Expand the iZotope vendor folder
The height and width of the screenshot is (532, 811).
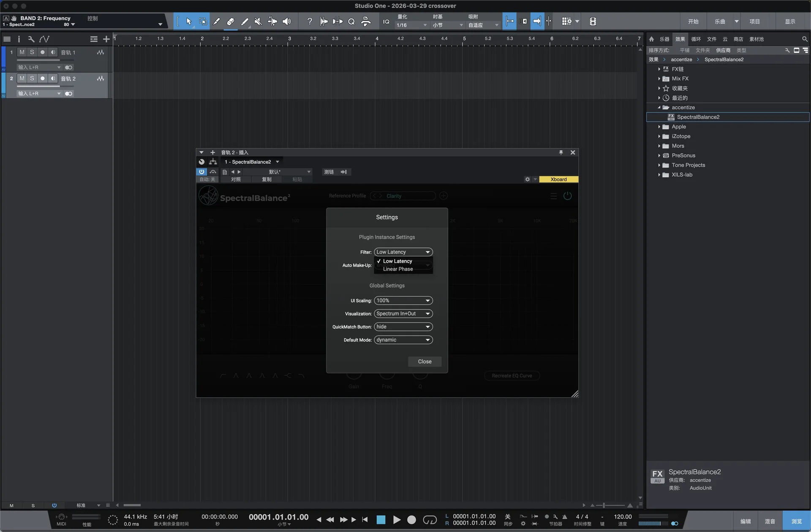659,136
